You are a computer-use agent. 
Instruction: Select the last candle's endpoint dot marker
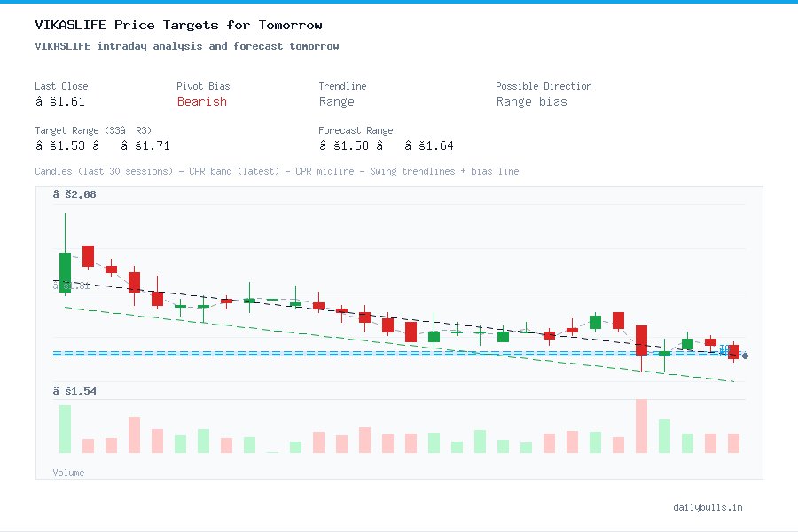pyautogui.click(x=744, y=356)
